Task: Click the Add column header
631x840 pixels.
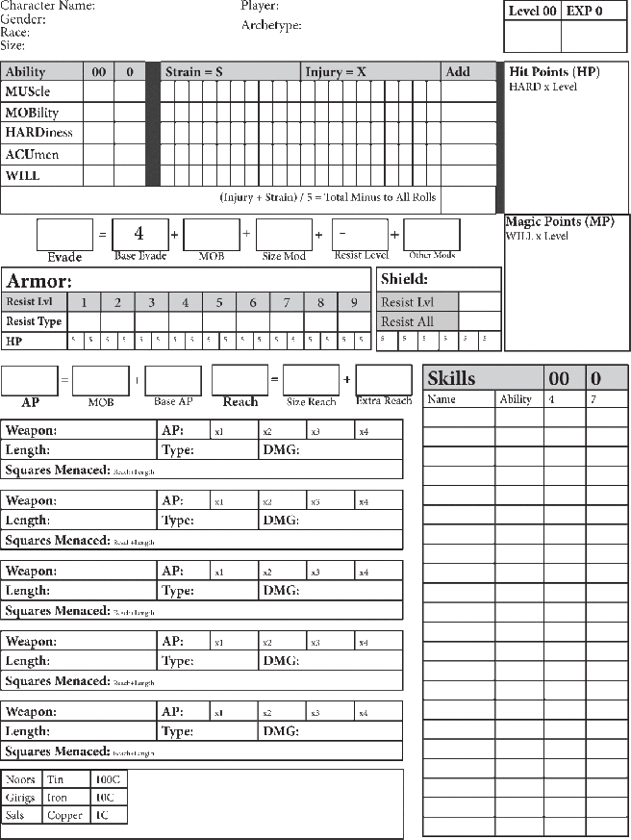Action: click(468, 71)
